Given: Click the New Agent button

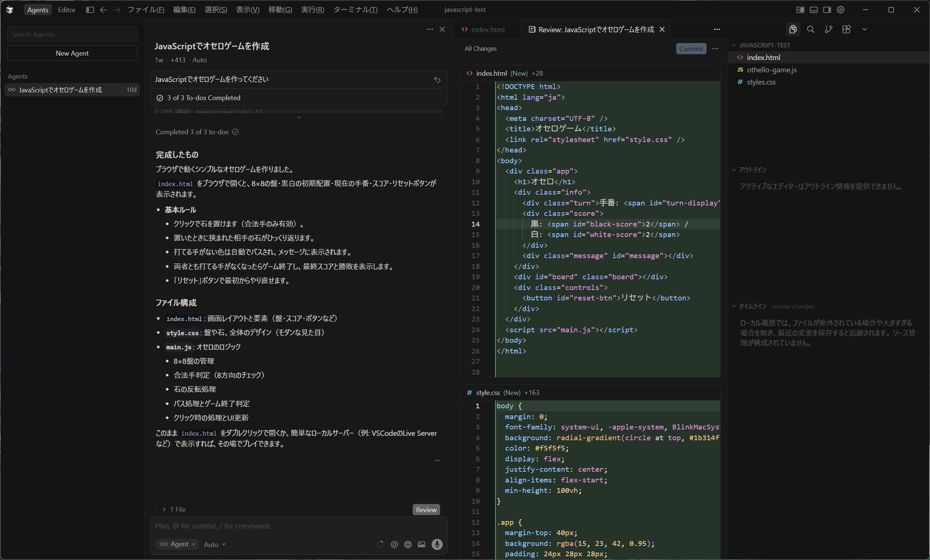Looking at the screenshot, I should 72,53.
